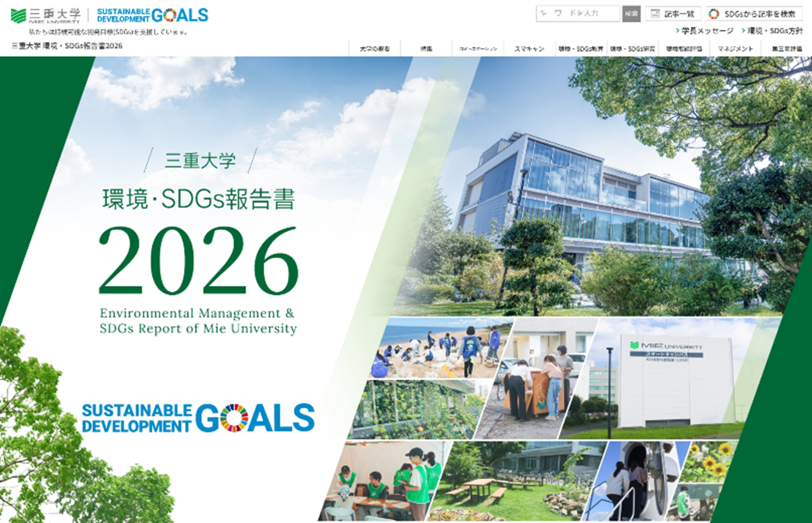Open the 環境関連評価 menu item
Image resolution: width=812 pixels, height=523 pixels.
[x=684, y=49]
